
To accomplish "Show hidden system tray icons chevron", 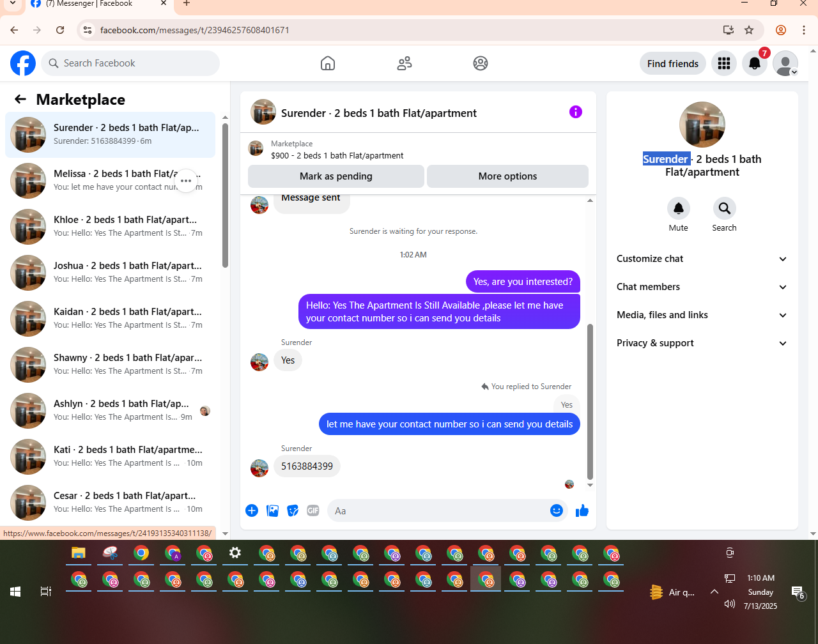I will click(714, 592).
